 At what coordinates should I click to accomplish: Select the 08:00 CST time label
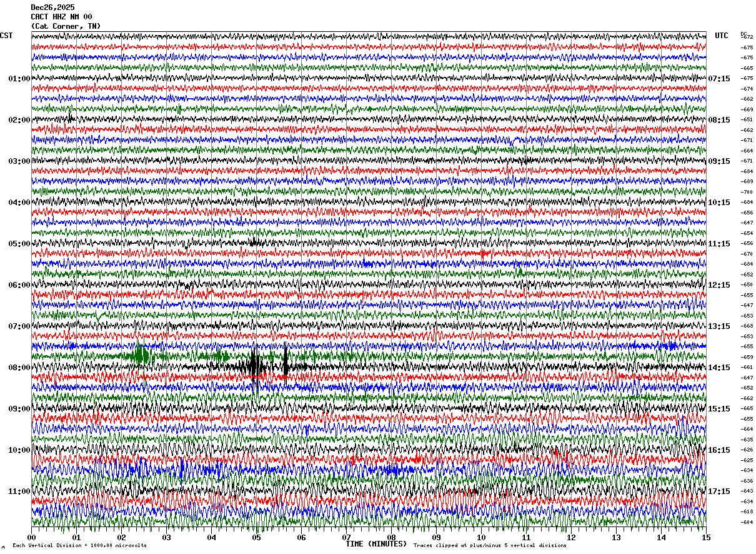point(19,368)
